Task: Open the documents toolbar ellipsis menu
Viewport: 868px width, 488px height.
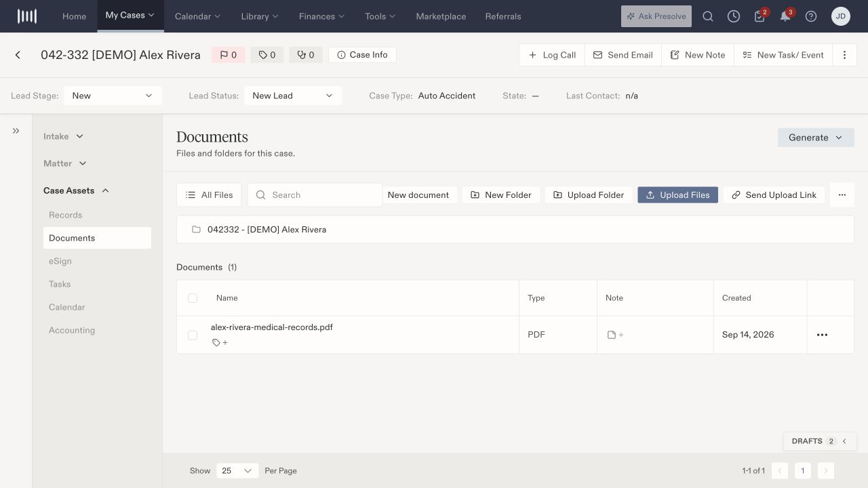Action: click(x=842, y=195)
